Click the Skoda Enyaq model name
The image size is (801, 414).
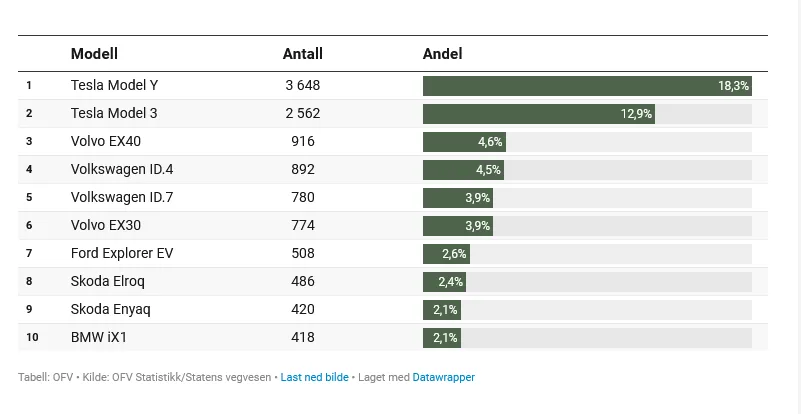(x=110, y=310)
